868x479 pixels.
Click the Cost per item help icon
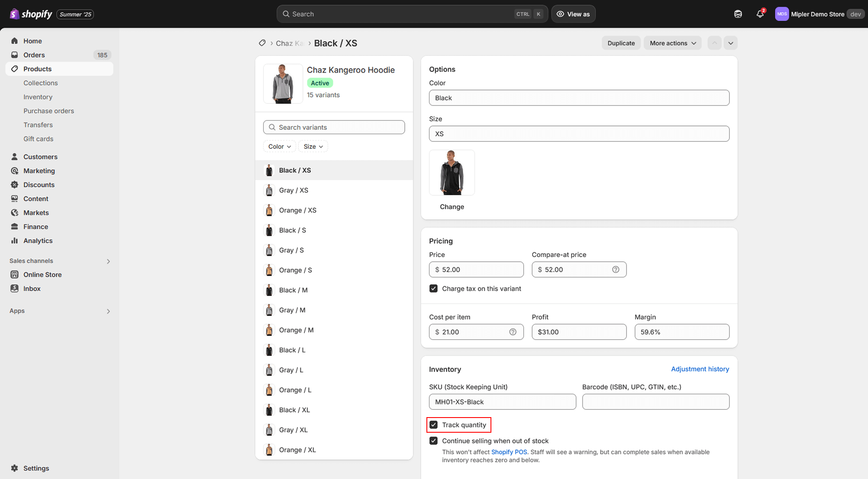coord(513,332)
